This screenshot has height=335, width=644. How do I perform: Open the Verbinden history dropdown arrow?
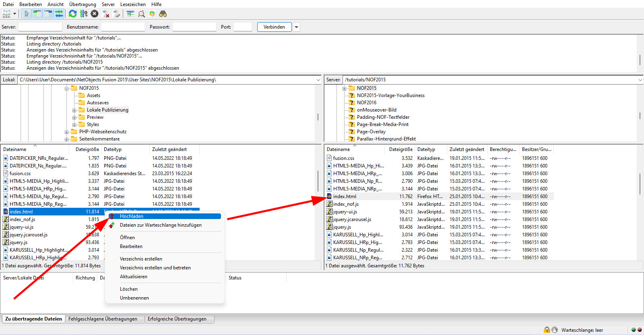tap(297, 27)
